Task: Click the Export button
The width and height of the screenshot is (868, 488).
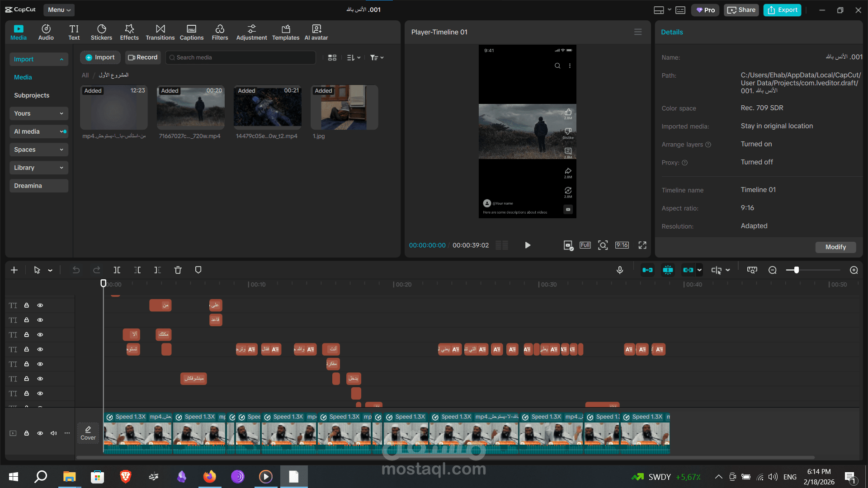Action: coord(782,10)
